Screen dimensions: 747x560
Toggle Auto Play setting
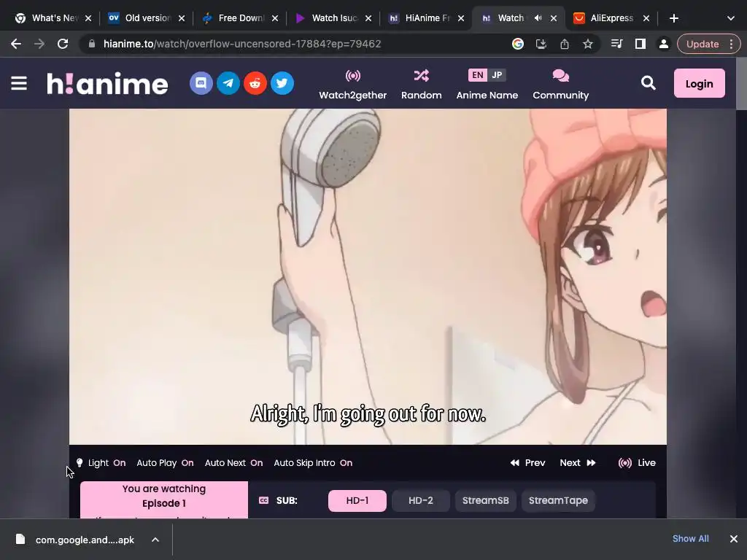point(165,463)
